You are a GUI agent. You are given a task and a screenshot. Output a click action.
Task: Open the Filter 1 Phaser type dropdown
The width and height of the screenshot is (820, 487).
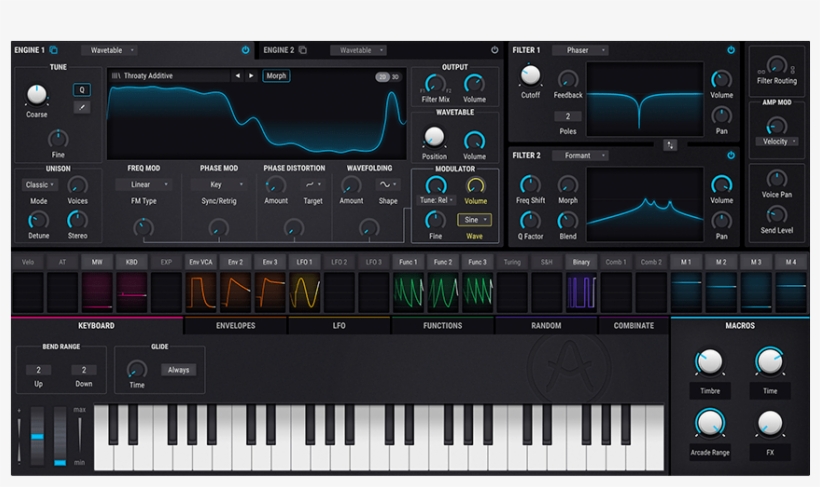tap(582, 50)
